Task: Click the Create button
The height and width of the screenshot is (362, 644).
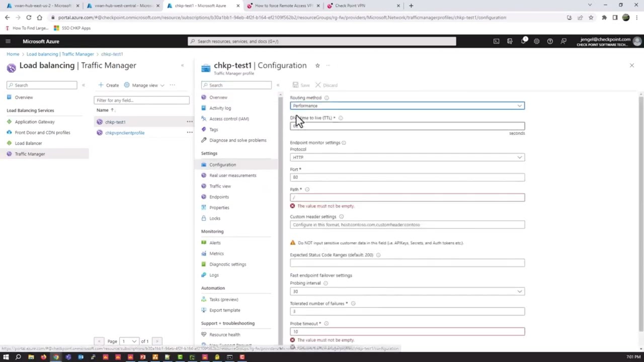Action: pyautogui.click(x=109, y=85)
